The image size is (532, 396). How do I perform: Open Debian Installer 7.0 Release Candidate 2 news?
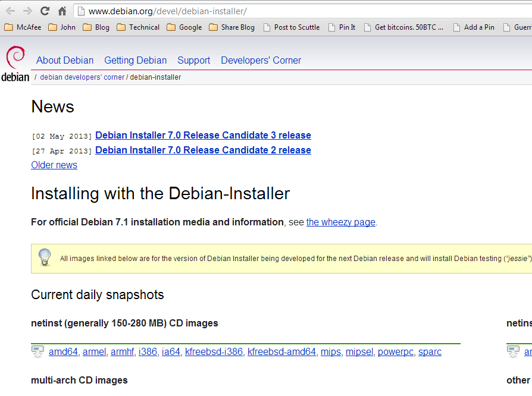pos(204,150)
